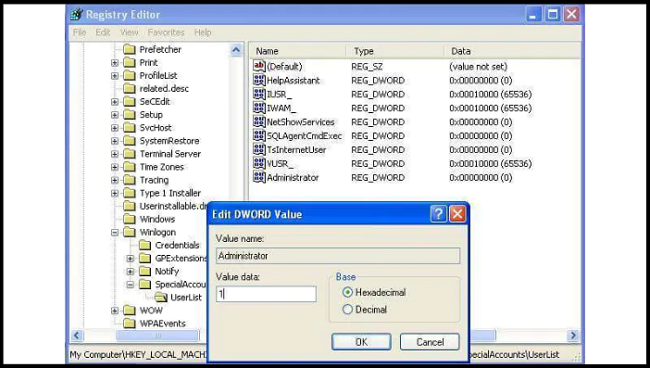
Task: Collapse the Winlogon key
Action: click(115, 232)
